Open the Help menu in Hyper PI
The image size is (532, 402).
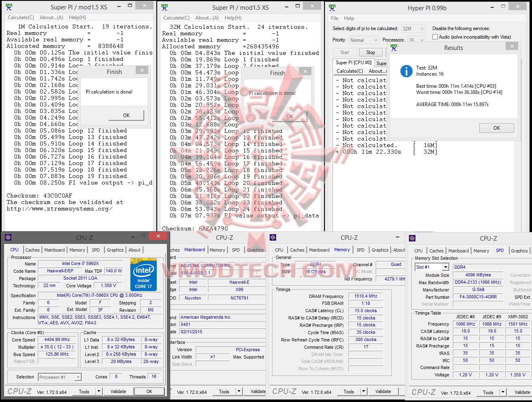[x=349, y=18]
